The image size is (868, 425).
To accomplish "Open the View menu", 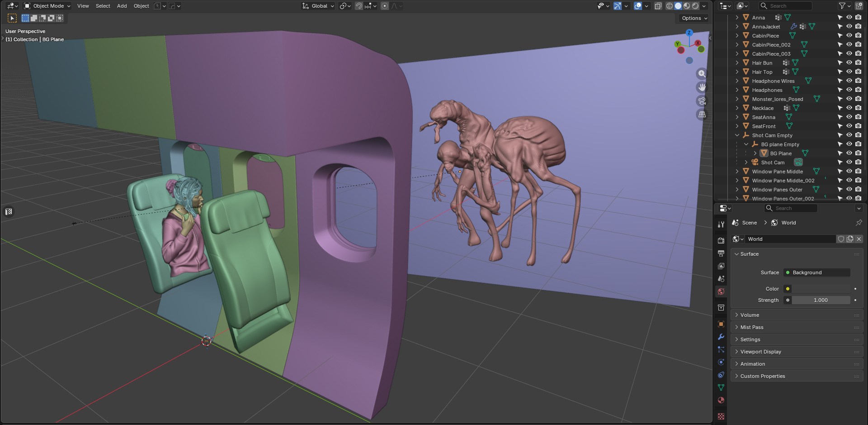I will 83,6.
